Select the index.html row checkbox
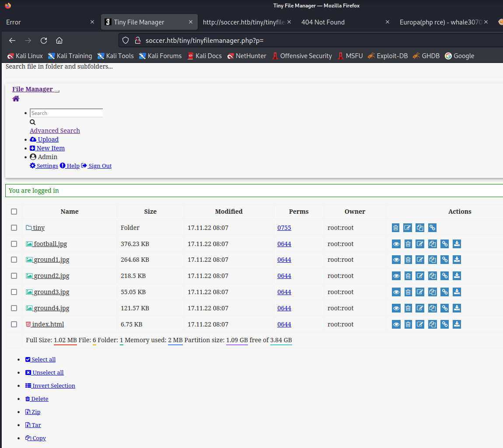Viewport: 503px width, 448px height. pyautogui.click(x=14, y=324)
